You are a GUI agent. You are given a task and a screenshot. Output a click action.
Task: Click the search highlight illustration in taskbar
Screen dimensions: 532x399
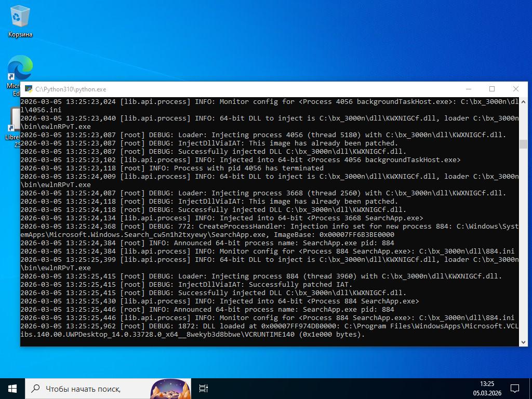point(170,389)
